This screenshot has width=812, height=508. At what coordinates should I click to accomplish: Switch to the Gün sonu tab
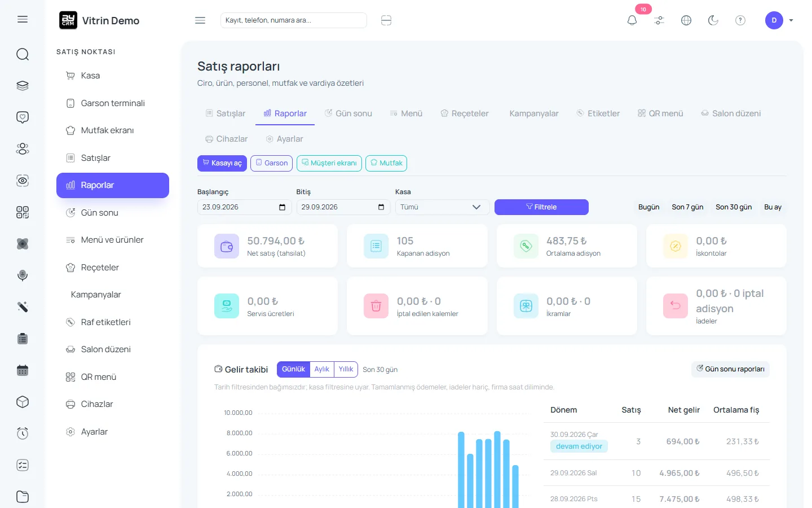pyautogui.click(x=348, y=113)
